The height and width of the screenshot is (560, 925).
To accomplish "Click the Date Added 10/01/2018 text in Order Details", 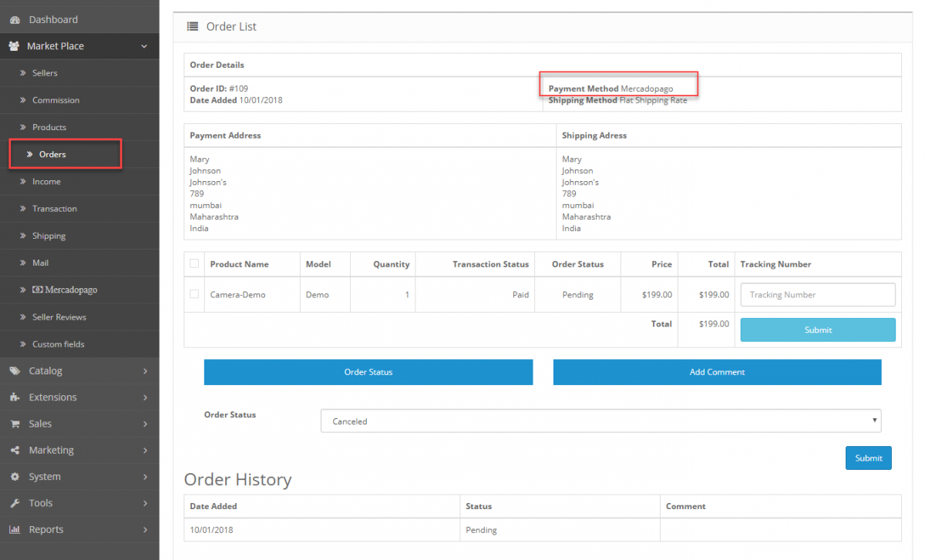I will 236,100.
